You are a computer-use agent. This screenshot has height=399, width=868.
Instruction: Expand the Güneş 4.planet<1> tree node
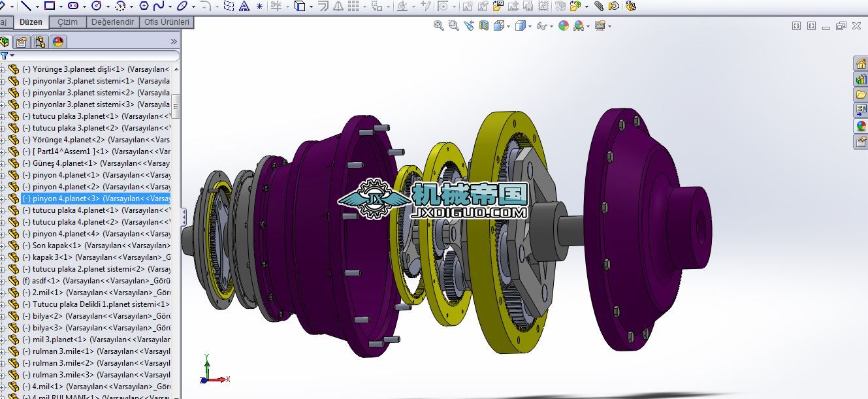2,163
